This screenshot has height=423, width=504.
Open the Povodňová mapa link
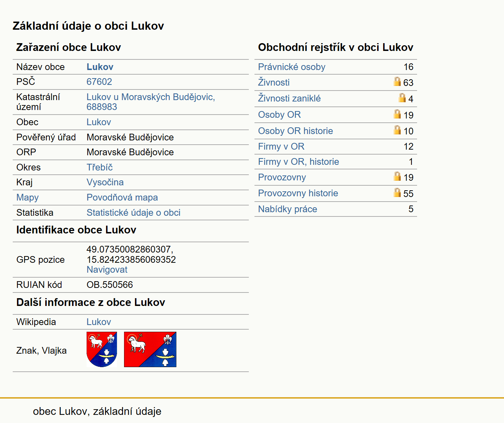coord(122,197)
